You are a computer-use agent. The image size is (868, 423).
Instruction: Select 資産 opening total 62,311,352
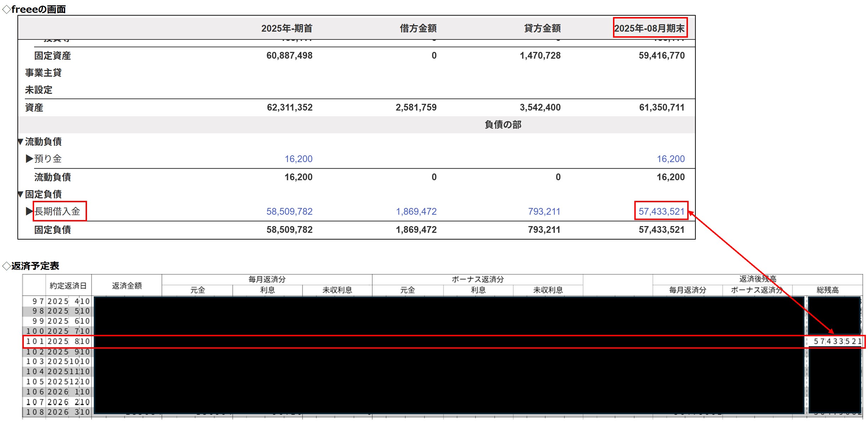pyautogui.click(x=290, y=107)
